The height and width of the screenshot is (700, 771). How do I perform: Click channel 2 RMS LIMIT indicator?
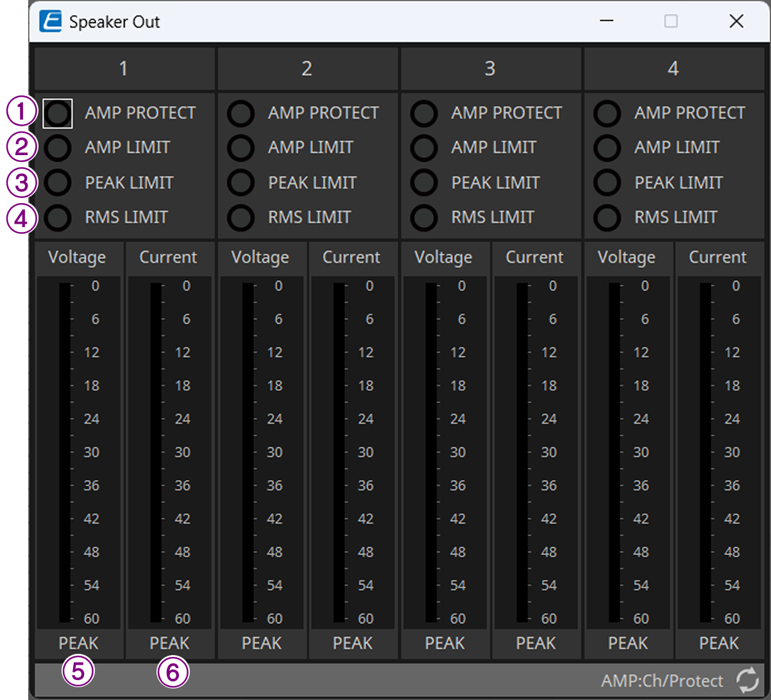241,217
